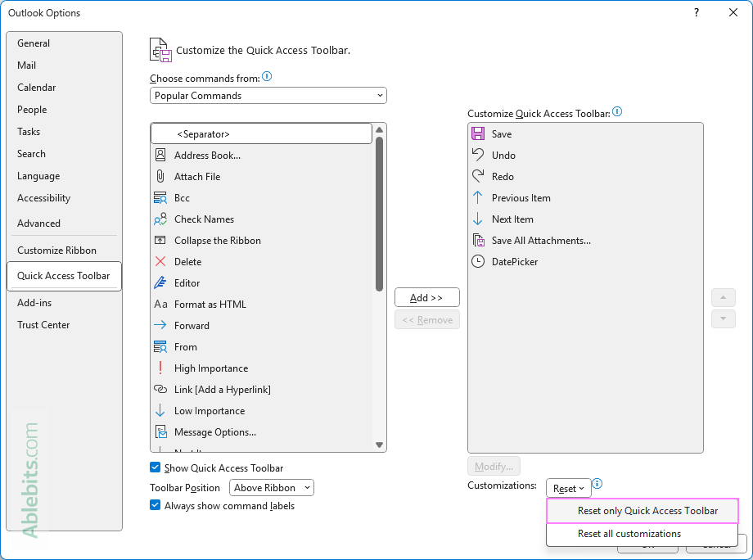Click the Message Options icon
753x560 pixels.
click(x=161, y=431)
